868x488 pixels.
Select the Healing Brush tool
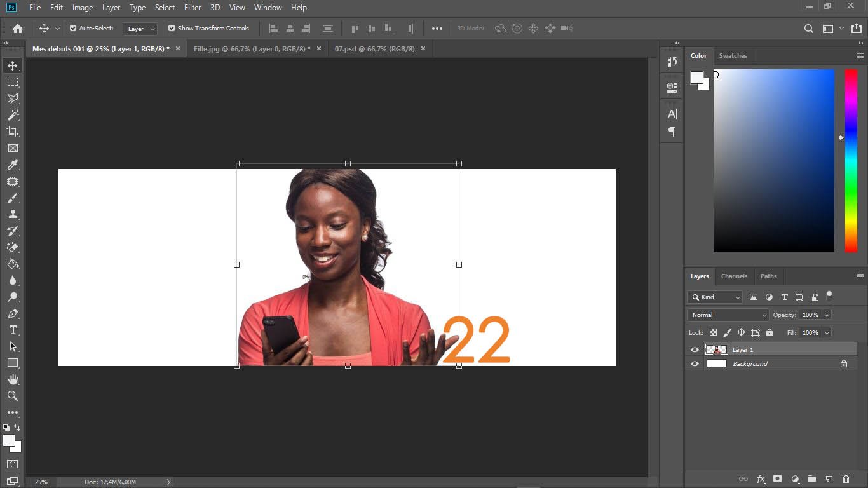click(x=13, y=181)
